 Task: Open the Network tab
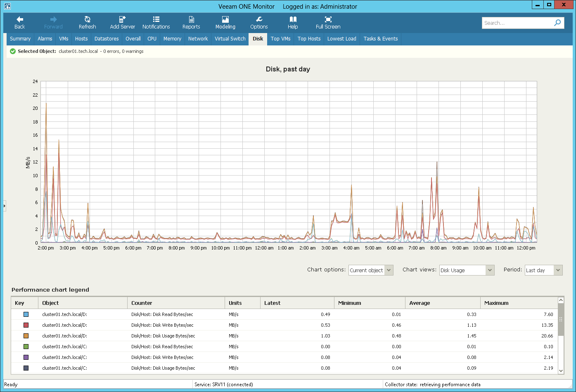[198, 39]
